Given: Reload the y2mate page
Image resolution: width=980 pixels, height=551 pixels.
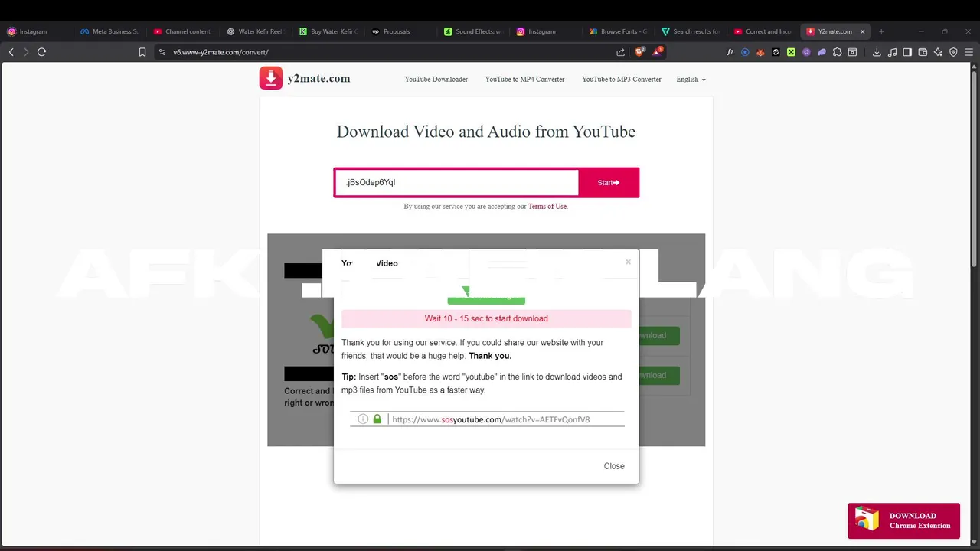Looking at the screenshot, I should [41, 52].
